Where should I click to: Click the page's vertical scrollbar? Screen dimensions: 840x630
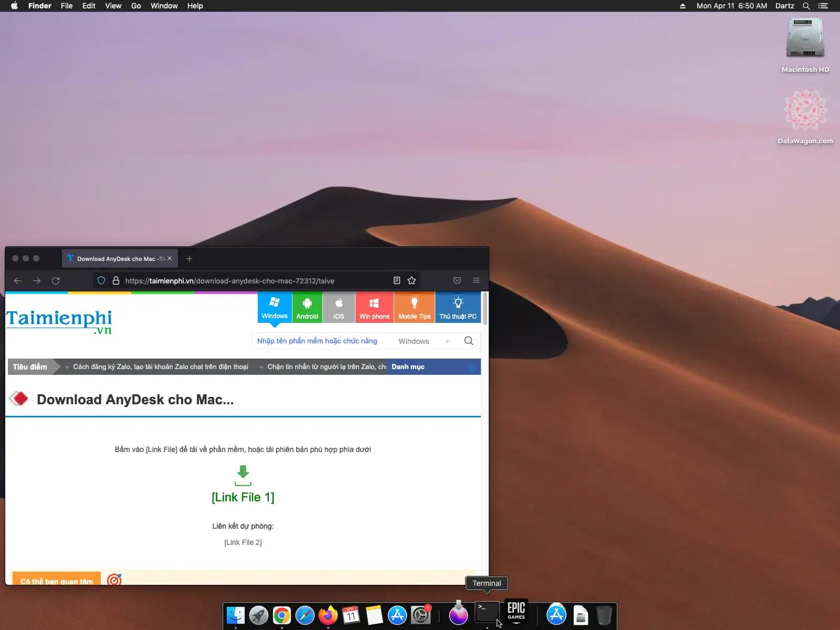coord(485,310)
